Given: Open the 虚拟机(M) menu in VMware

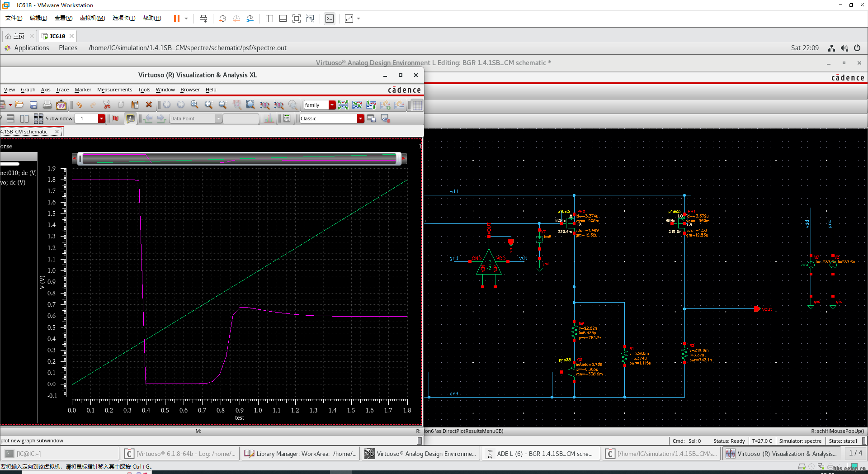Looking at the screenshot, I should [x=92, y=18].
